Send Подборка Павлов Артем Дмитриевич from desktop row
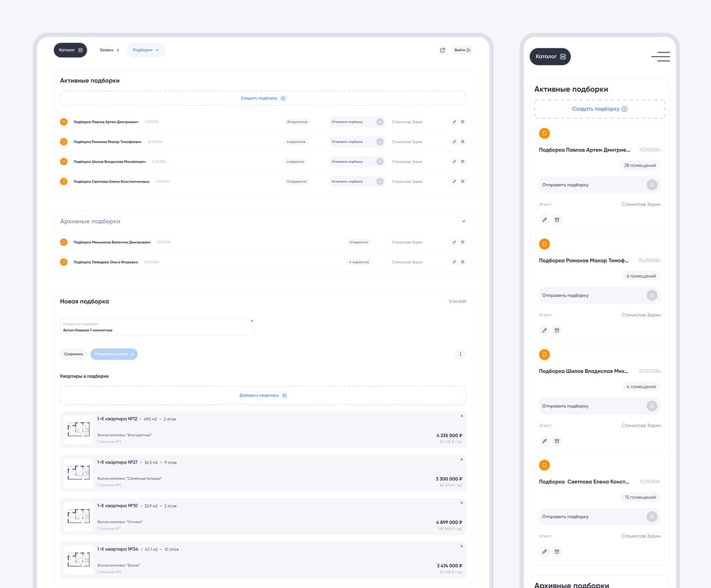The image size is (711, 588). [x=357, y=122]
